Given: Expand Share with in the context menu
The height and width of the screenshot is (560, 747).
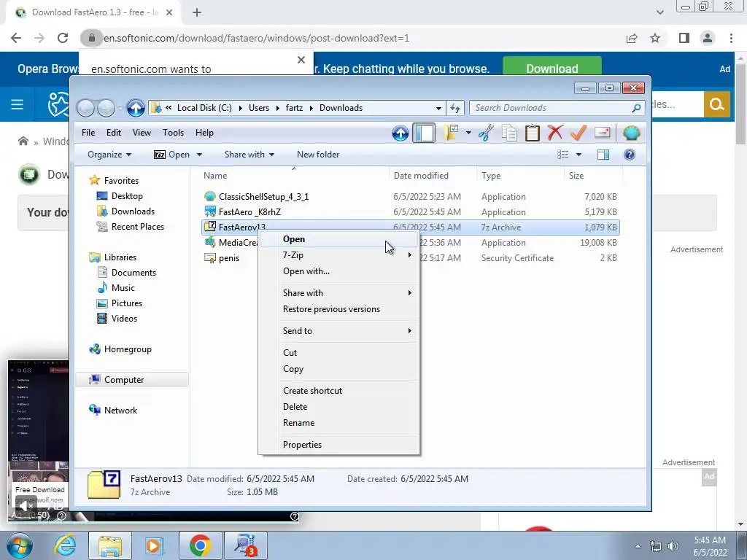Looking at the screenshot, I should tap(339, 293).
